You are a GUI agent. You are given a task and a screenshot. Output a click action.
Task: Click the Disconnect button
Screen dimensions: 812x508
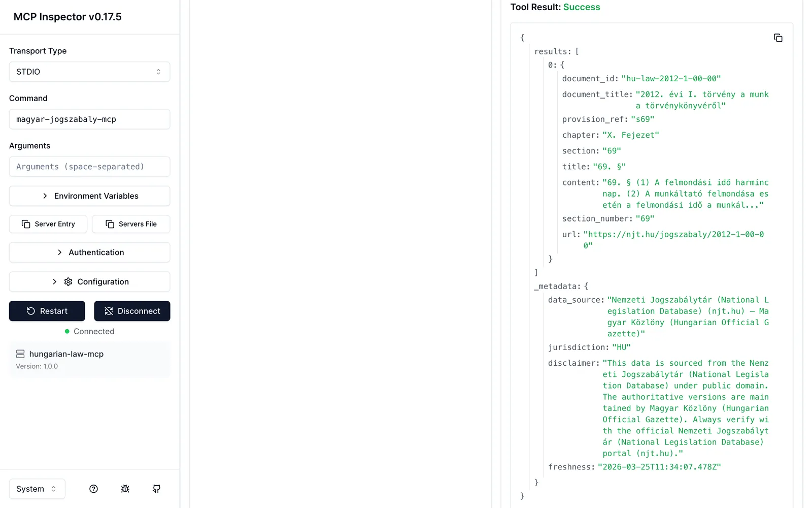click(132, 311)
